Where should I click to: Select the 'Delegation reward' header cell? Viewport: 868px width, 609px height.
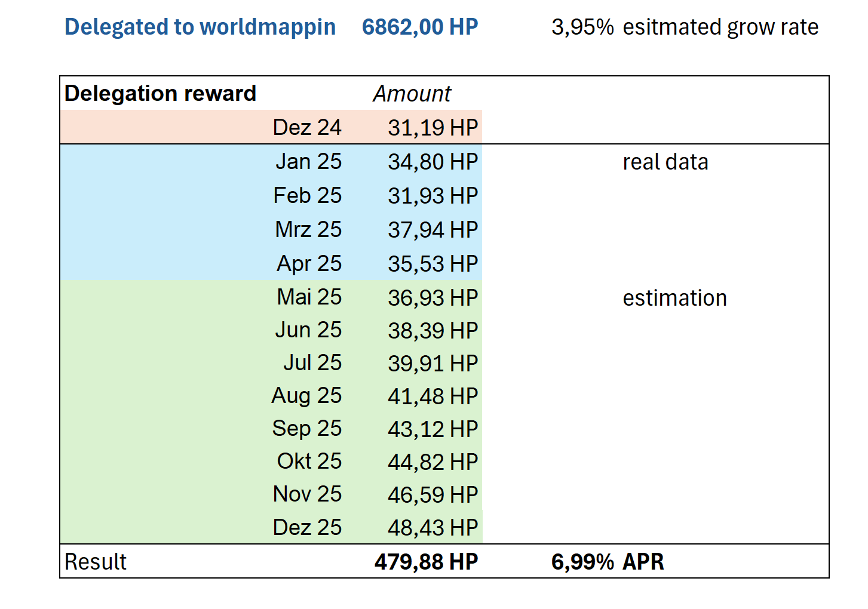160,93
